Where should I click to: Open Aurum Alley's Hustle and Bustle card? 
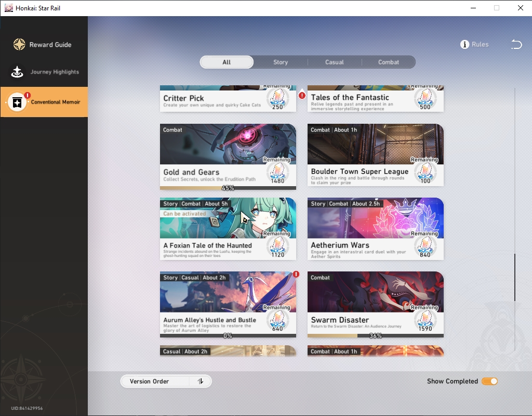[x=228, y=304]
